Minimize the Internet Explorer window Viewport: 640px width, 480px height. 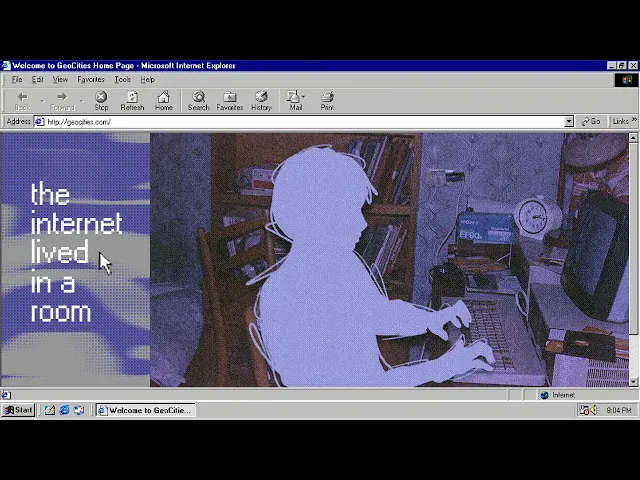[x=611, y=66]
